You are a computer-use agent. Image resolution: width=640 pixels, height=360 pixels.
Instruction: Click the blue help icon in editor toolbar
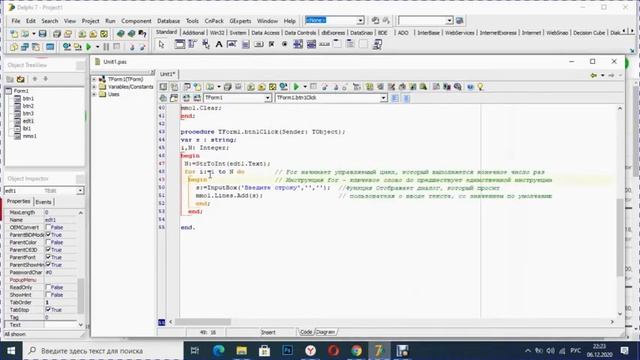[x=470, y=87]
